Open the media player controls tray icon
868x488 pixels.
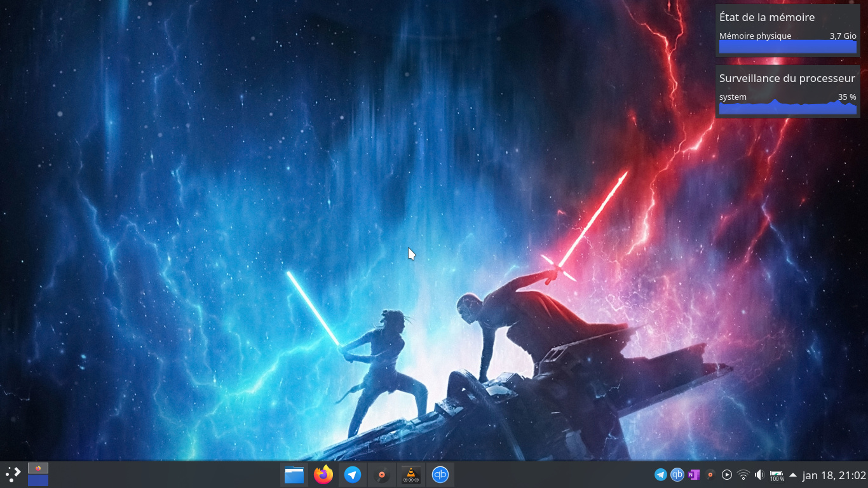[x=727, y=475]
